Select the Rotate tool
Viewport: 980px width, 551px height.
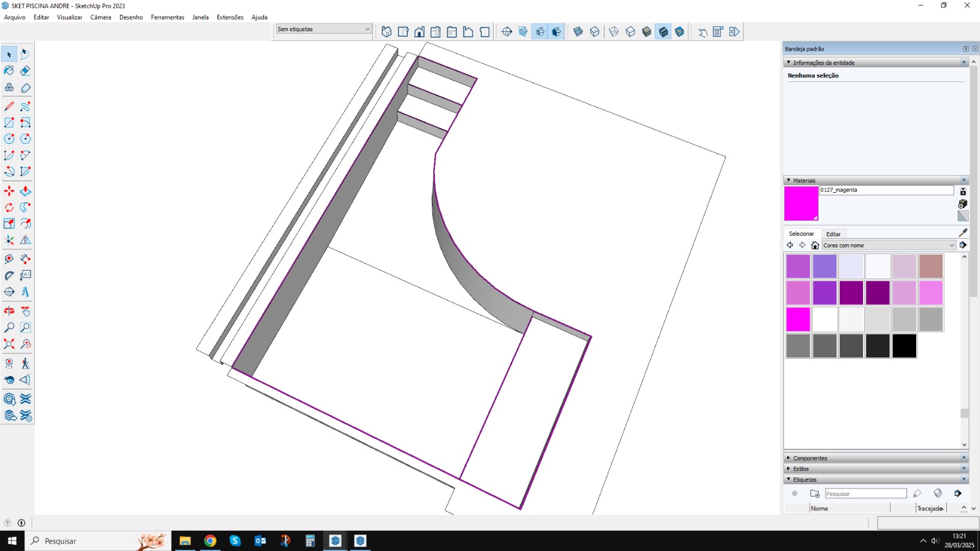pyautogui.click(x=9, y=208)
